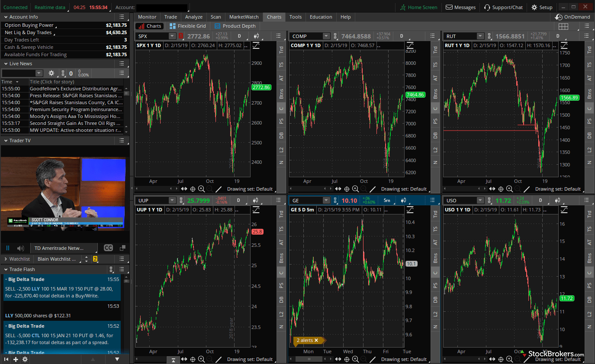The height and width of the screenshot is (364, 595).
Task: Click the symbol link icon next to COMP
Action: pos(335,36)
